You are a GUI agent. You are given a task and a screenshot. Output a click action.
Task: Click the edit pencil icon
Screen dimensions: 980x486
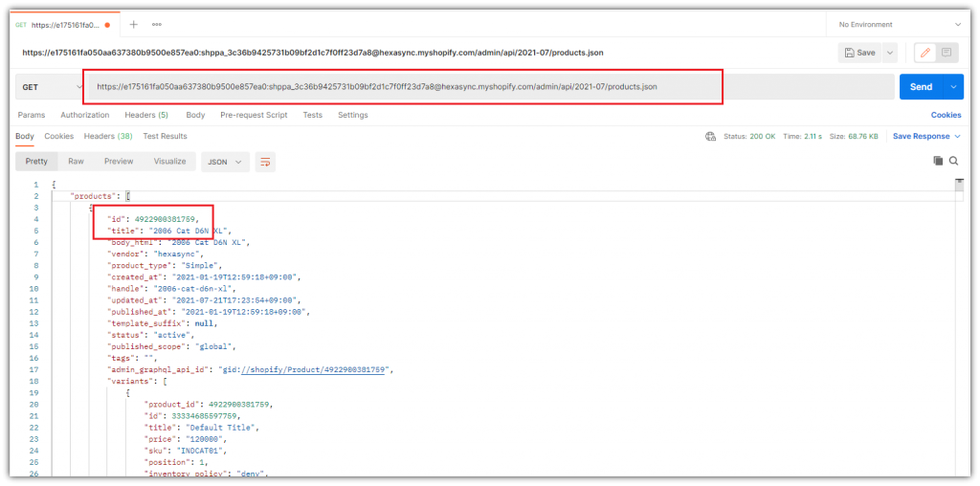925,54
